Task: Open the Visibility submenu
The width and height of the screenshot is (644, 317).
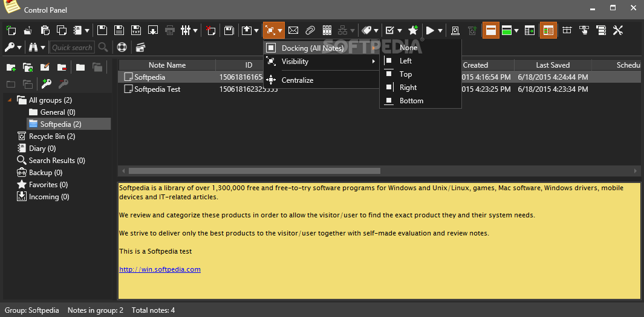Action: point(322,62)
